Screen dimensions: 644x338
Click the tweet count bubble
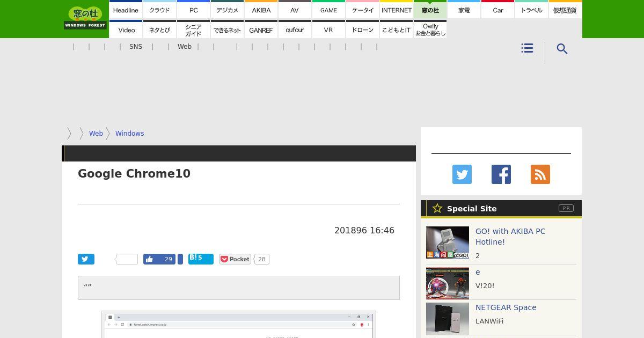127,259
